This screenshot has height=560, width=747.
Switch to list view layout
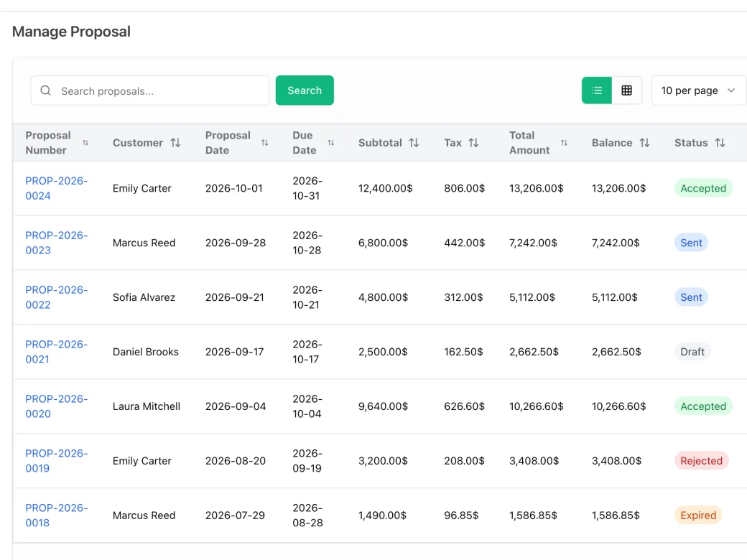(x=596, y=90)
